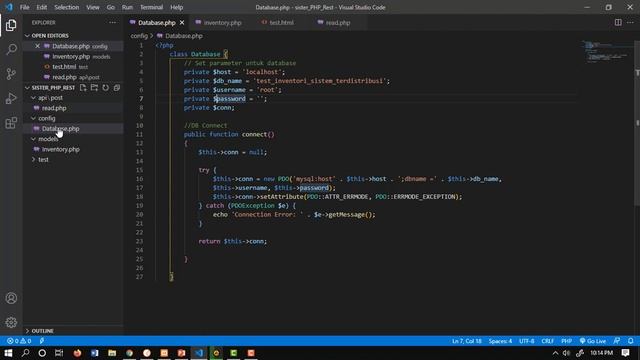Viewport: 640px width, 360px height.
Task: Click errors and warnings status indicator
Action: (19, 341)
